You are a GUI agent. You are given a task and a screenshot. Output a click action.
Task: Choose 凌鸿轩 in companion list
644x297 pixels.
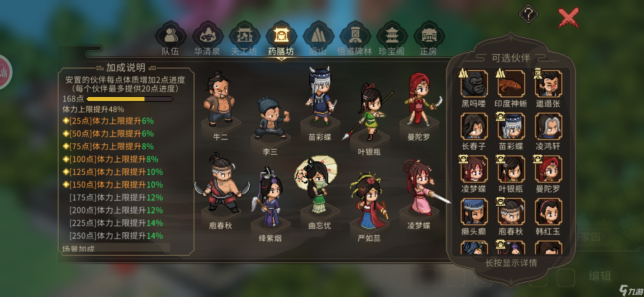point(548,126)
